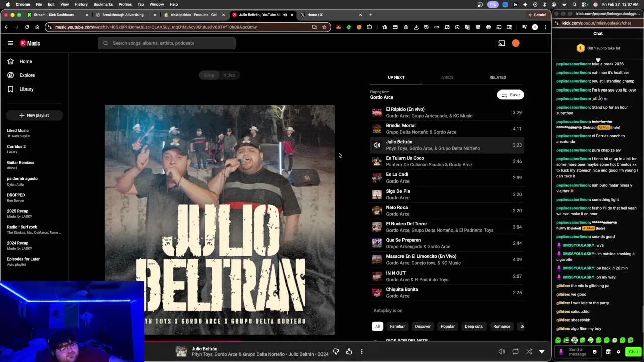Click the volume speaker icon in player bar
The image size is (644, 362).
(x=502, y=352)
